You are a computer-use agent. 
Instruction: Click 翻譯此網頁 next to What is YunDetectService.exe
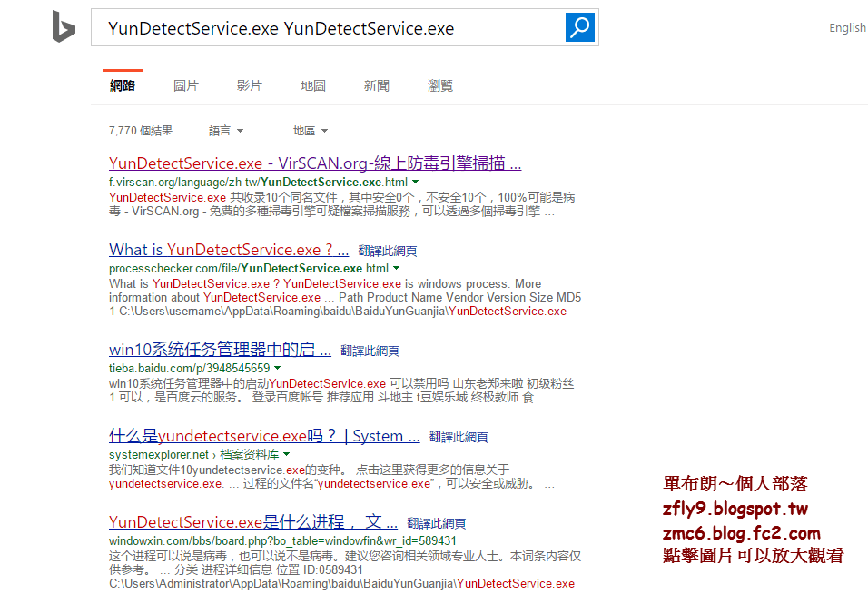click(x=388, y=252)
